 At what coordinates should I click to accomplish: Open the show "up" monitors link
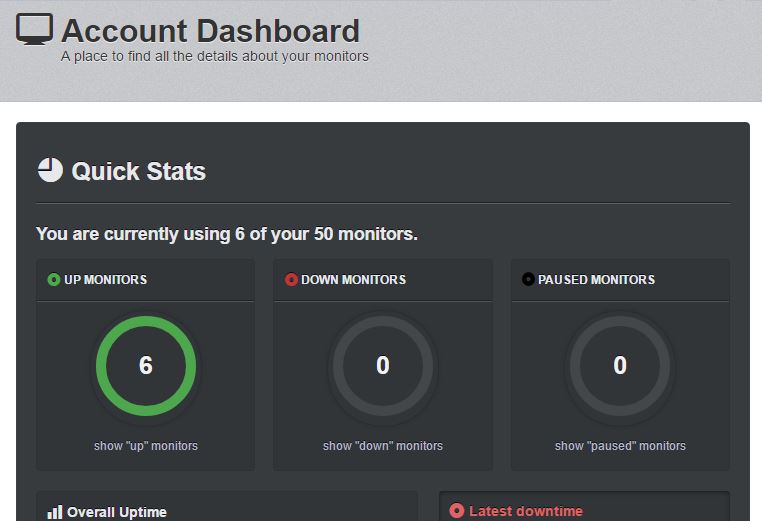click(146, 446)
